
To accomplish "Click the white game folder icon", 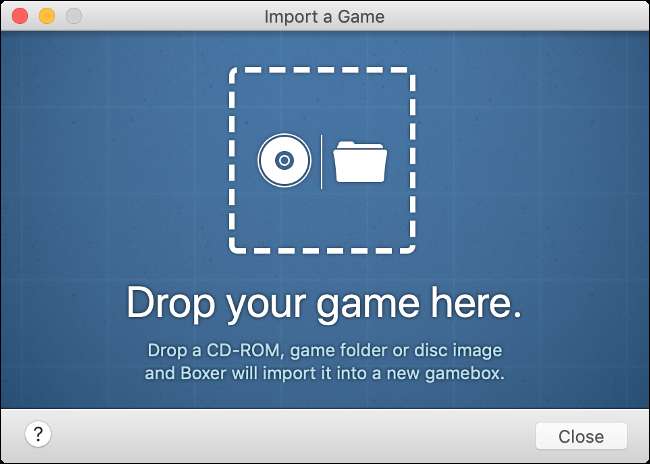I will (x=360, y=162).
